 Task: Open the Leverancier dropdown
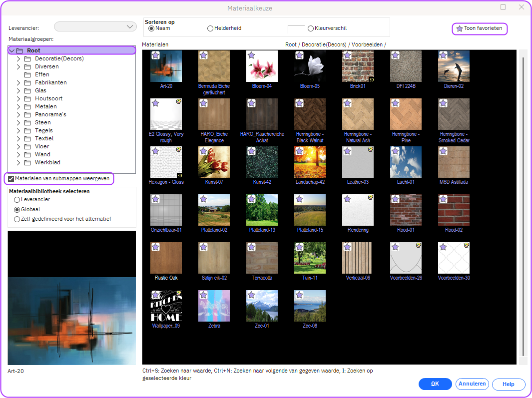pyautogui.click(x=95, y=26)
